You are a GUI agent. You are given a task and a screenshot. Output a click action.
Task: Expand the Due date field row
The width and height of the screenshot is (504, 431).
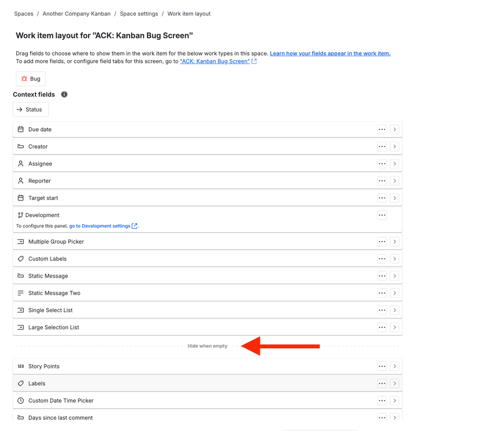395,129
